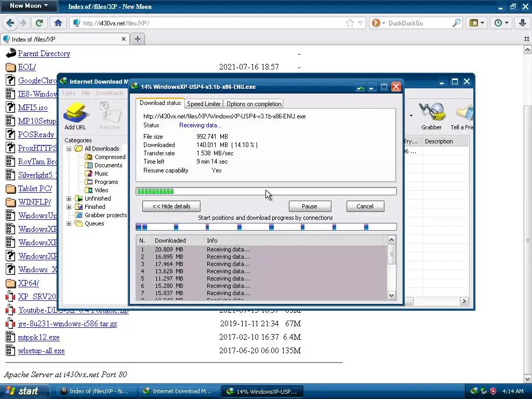Image resolution: width=532 pixels, height=399 pixels.
Task: Switch to the Speed Limiter tab
Action: pyautogui.click(x=204, y=104)
